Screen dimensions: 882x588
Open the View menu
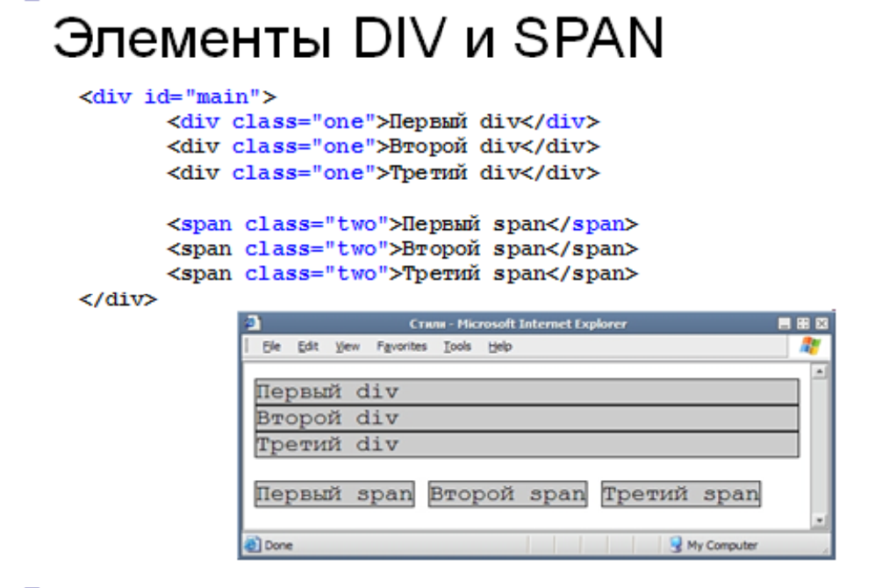(x=347, y=347)
